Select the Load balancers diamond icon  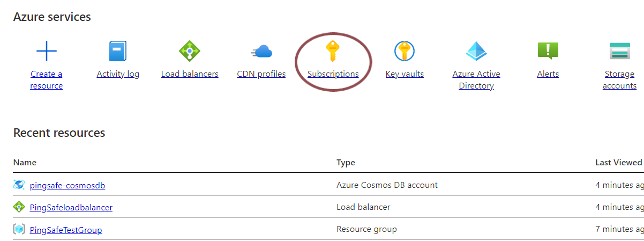[189, 52]
